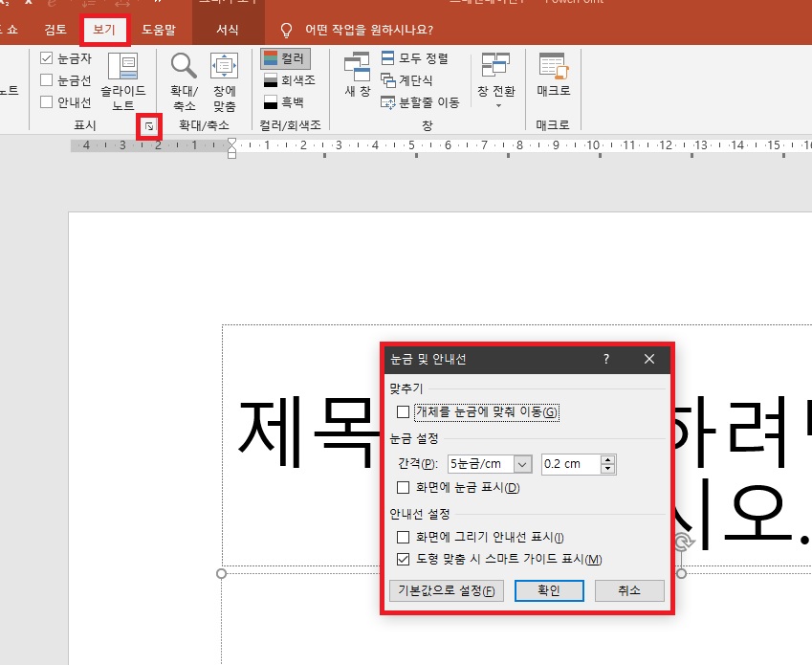Open the 검토 review tab
The image size is (812, 665).
55,30
